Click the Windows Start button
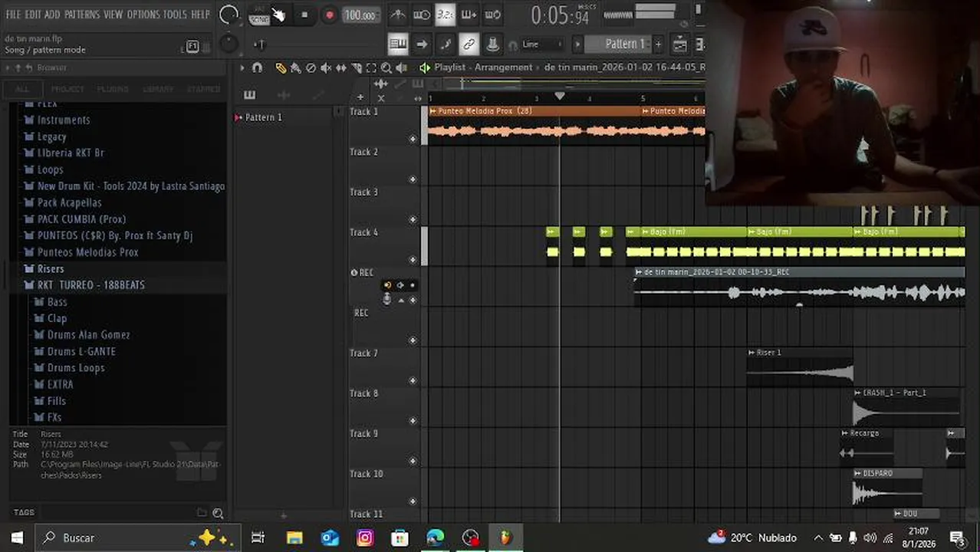 (17, 538)
